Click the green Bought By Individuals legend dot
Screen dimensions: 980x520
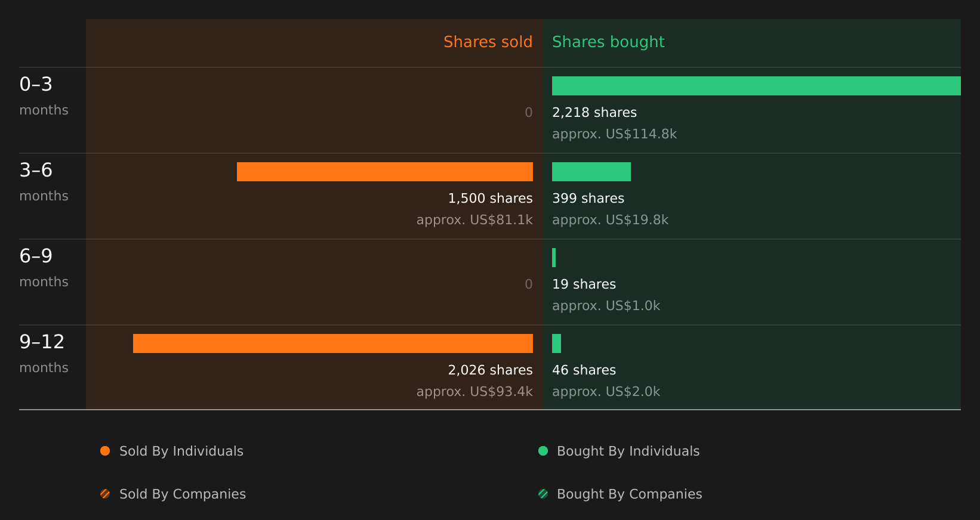pyautogui.click(x=543, y=451)
